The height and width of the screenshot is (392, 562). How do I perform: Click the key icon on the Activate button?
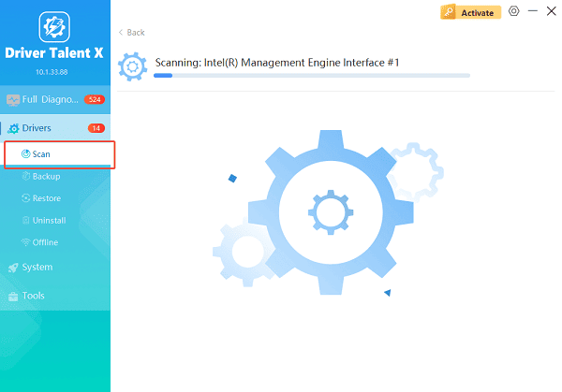(x=451, y=12)
